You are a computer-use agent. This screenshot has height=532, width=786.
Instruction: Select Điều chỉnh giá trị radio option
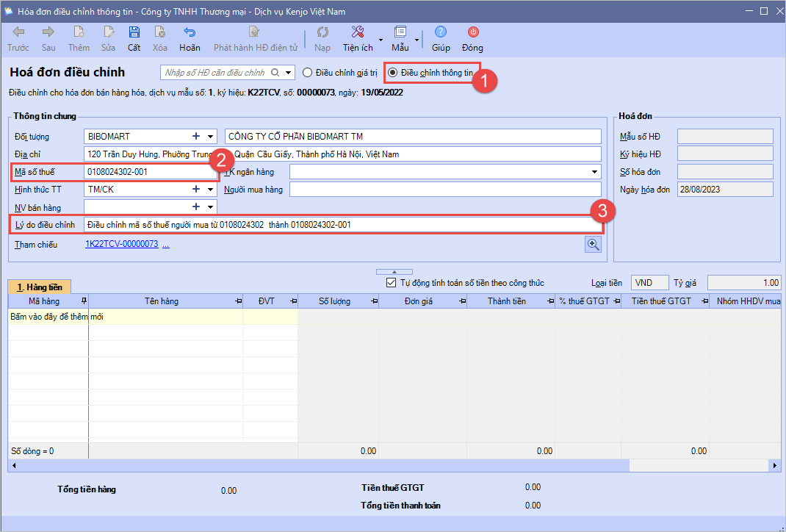click(x=309, y=73)
